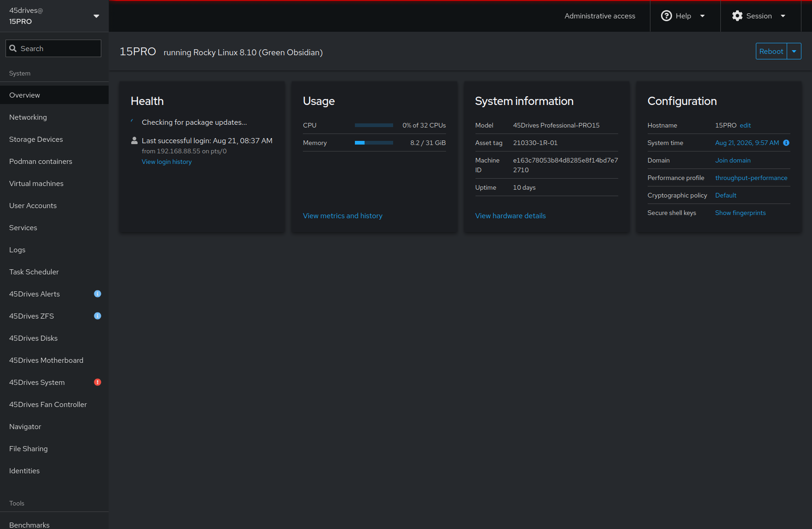Launch the Navigator file browser

click(54, 426)
